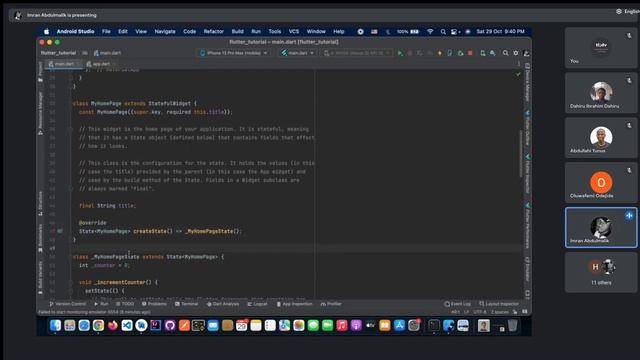
Task: Open the Android Studio settings gear icon
Action: coord(516,53)
